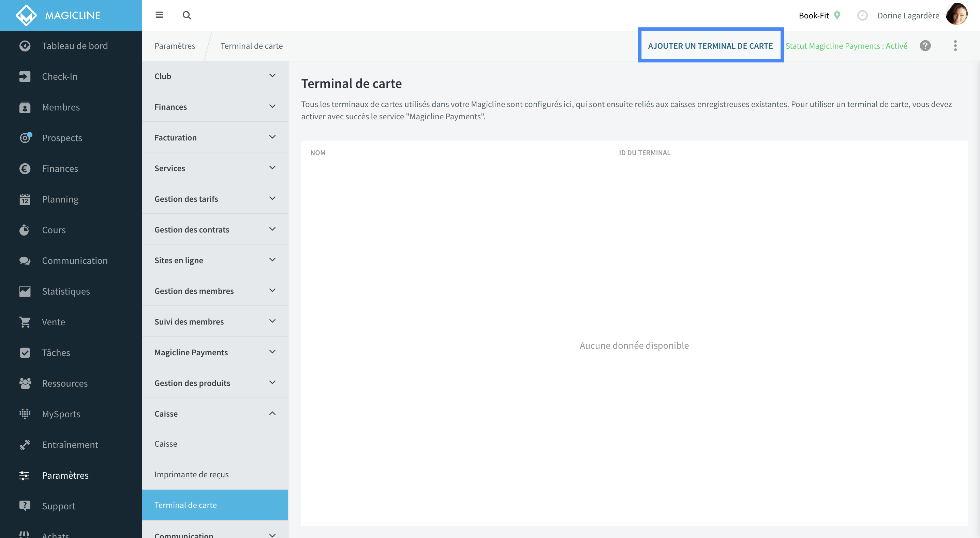Click the Tâches checkmark icon

pos(25,352)
